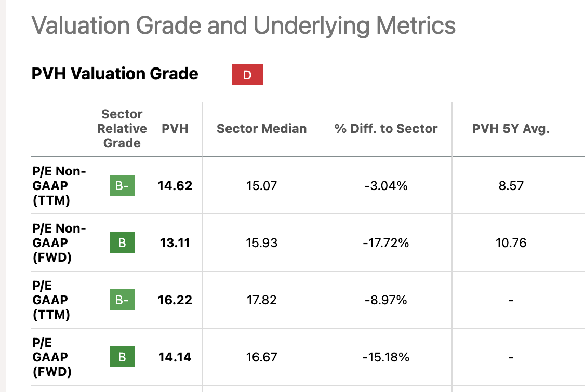Click the B grade badge for P/E Non-GAAP (FWD)
Viewport: 585px width, 392px height.
tap(122, 243)
